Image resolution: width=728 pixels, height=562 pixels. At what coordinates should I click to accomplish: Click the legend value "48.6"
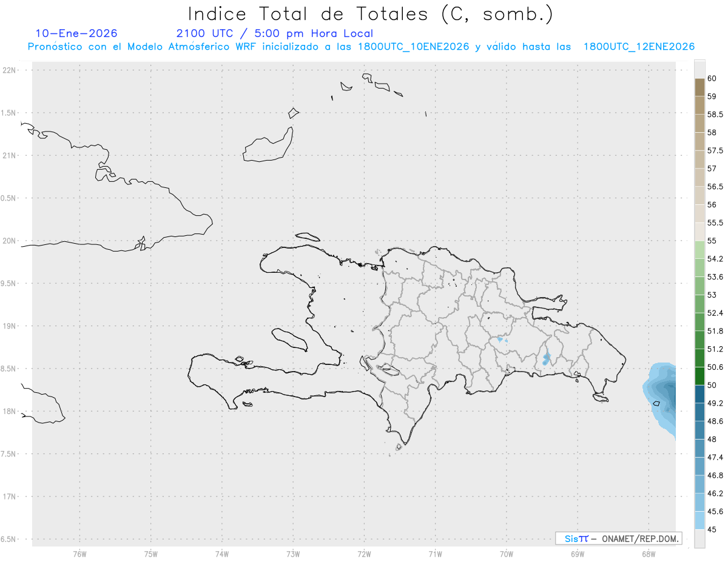pyautogui.click(x=715, y=421)
